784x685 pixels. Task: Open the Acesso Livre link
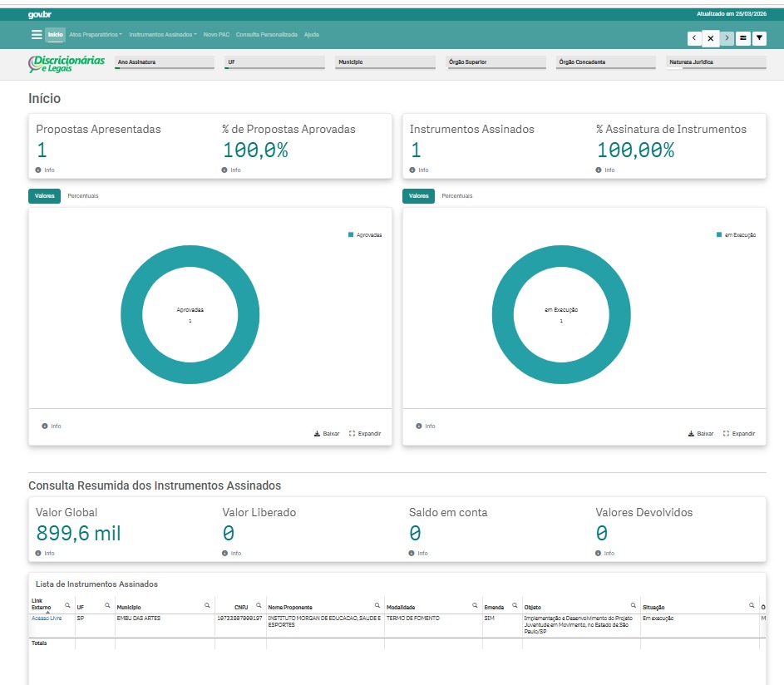pyautogui.click(x=47, y=618)
